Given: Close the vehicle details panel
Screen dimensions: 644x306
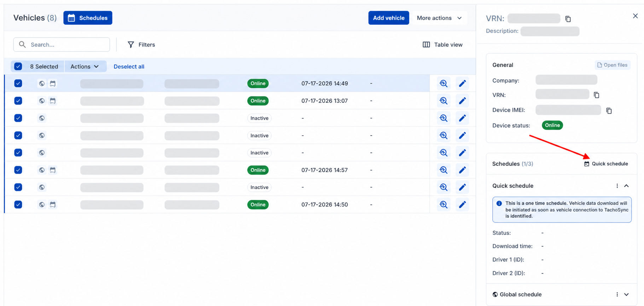Looking at the screenshot, I should coord(635,16).
